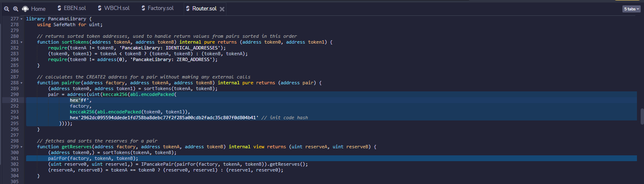Screen dimensions: 644x184
Task: Zoom in the editor font
Action: [x=15, y=9]
